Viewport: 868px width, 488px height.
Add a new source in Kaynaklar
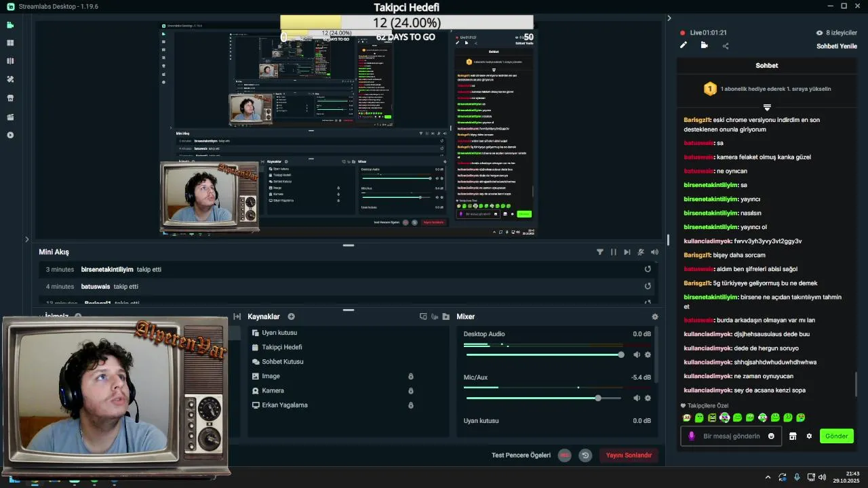(291, 317)
